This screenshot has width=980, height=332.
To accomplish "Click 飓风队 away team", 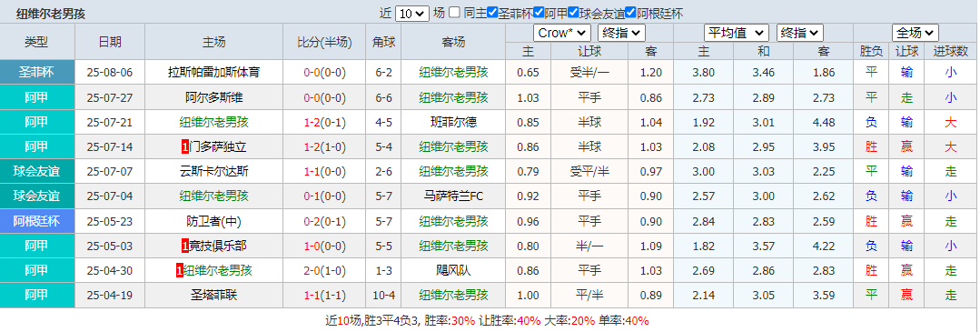I will pyautogui.click(x=453, y=271).
